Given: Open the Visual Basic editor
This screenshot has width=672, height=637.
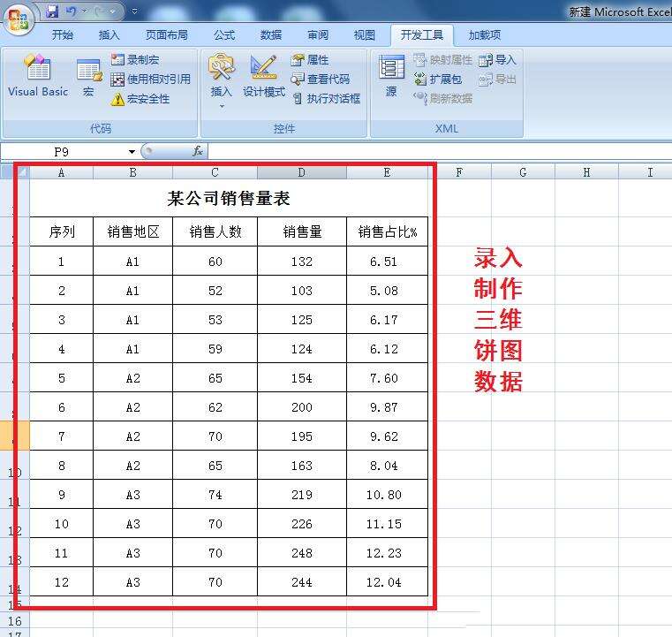Looking at the screenshot, I should [x=38, y=76].
